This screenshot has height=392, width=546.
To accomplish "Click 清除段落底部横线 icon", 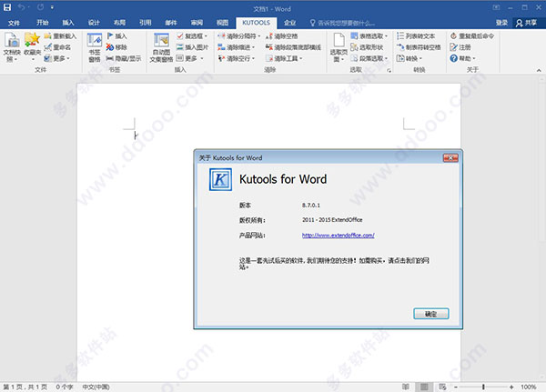I will [293, 47].
